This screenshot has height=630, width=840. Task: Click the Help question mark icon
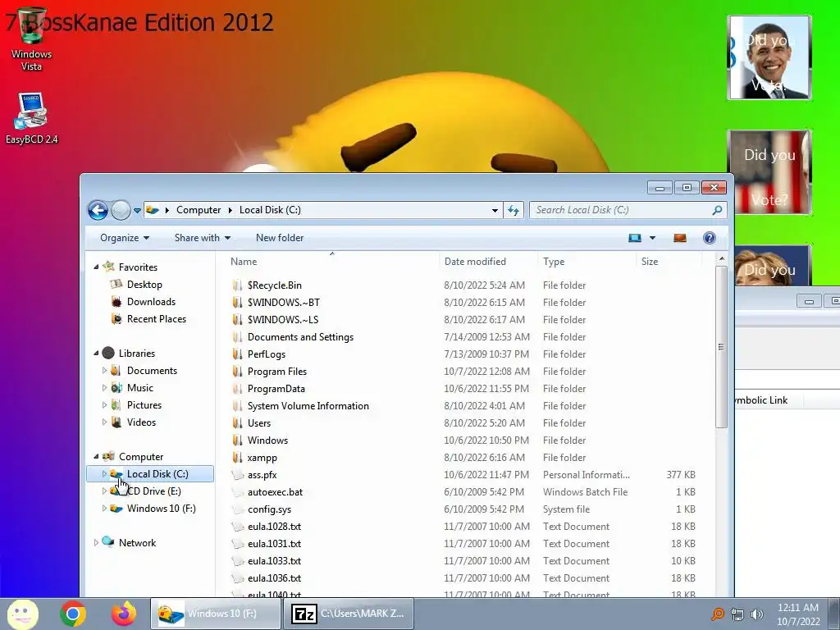point(710,238)
